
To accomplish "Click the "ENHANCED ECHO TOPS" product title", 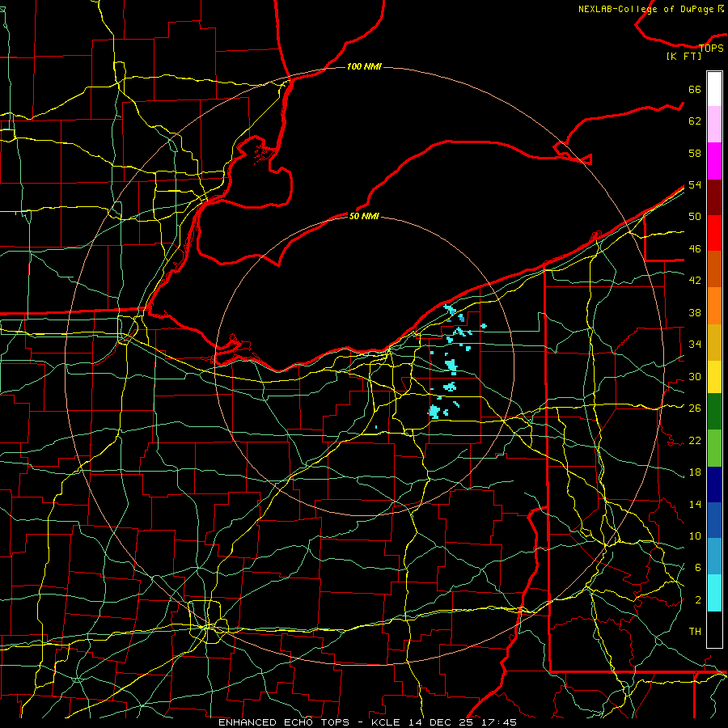I will click(284, 722).
